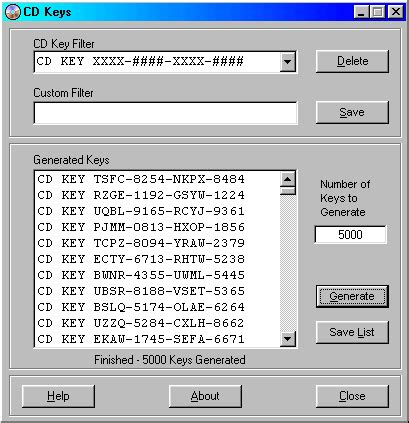This screenshot has width=409, height=423.
Task: Select key RZGE-1192-GSYW-1224
Action: click(x=157, y=195)
